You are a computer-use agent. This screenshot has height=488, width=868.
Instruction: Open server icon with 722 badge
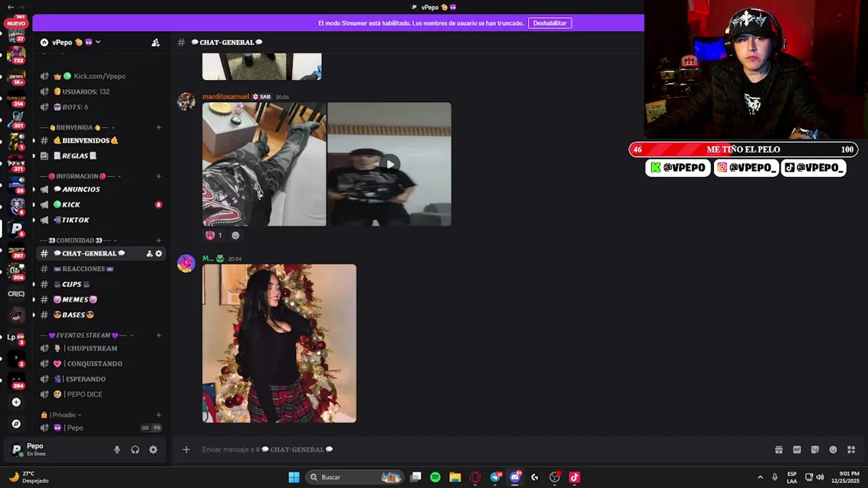[x=16, y=55]
